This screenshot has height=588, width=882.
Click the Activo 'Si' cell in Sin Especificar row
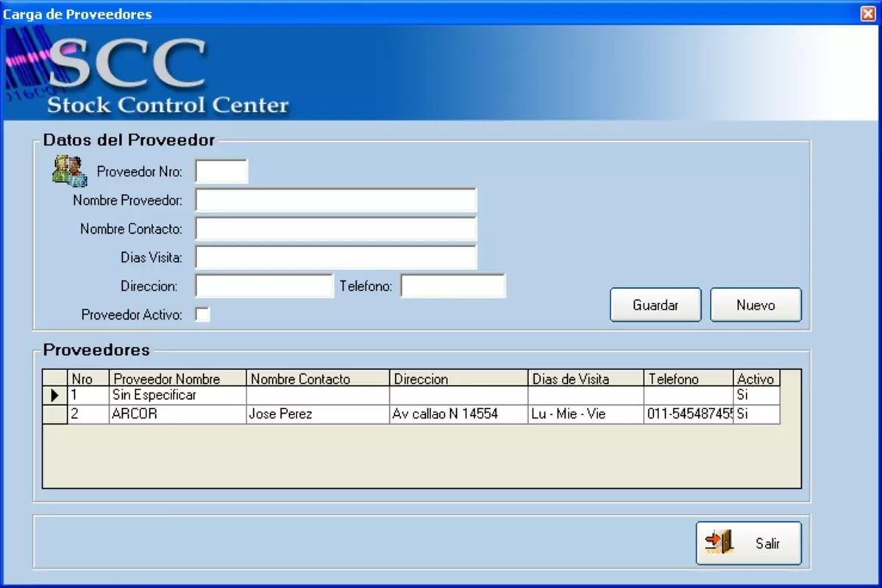[756, 395]
